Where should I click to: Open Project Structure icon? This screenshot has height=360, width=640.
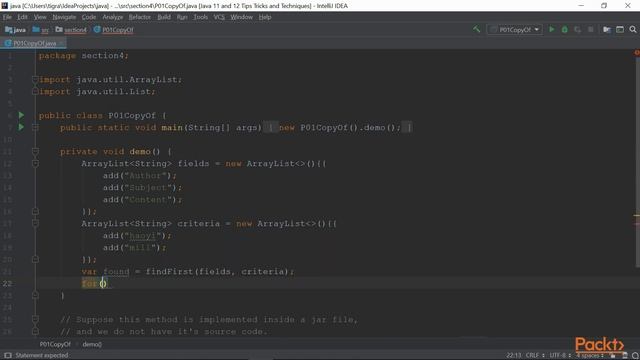click(x=607, y=29)
